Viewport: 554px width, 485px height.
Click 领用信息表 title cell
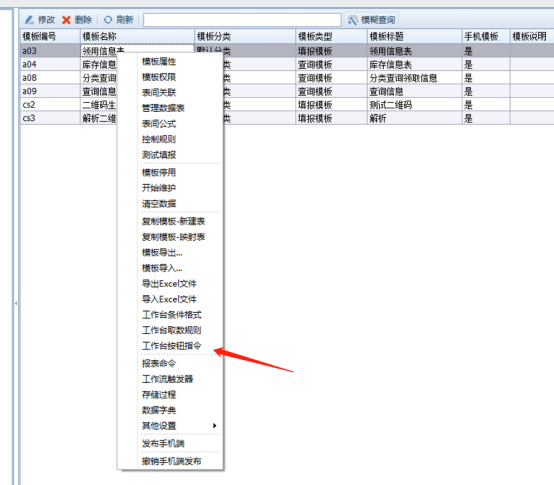(x=414, y=51)
